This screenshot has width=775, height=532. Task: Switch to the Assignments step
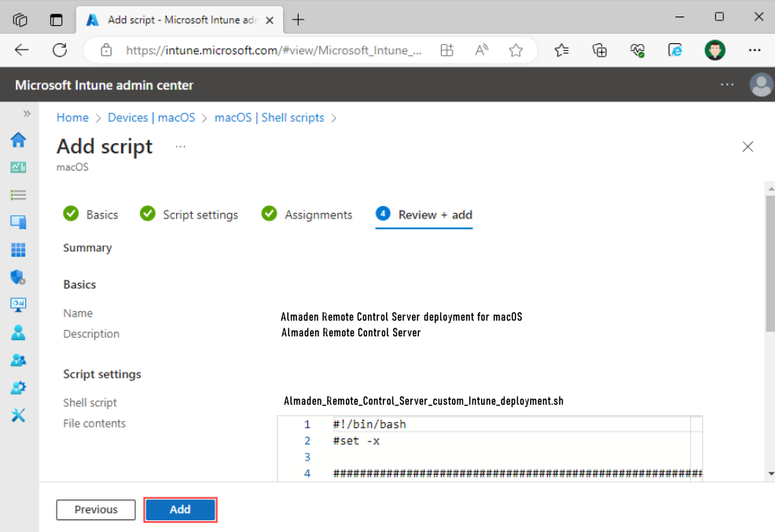(307, 215)
